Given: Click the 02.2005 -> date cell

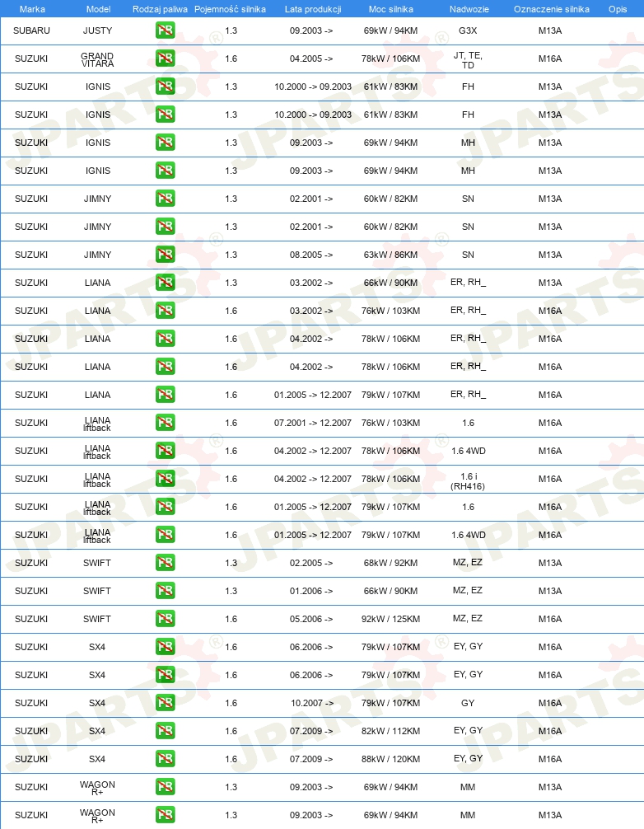Looking at the screenshot, I should (x=311, y=563).
